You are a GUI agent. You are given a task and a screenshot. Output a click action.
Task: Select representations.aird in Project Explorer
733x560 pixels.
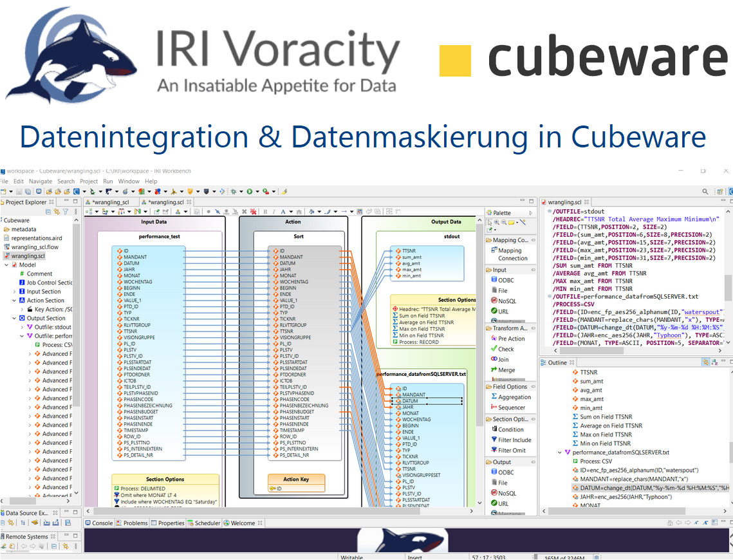(x=33, y=238)
